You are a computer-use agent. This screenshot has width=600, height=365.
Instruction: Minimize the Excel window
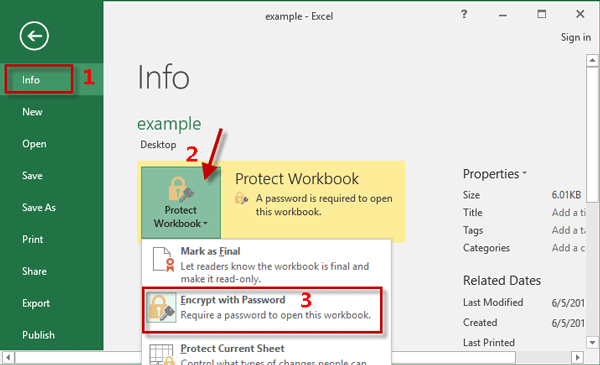502,15
